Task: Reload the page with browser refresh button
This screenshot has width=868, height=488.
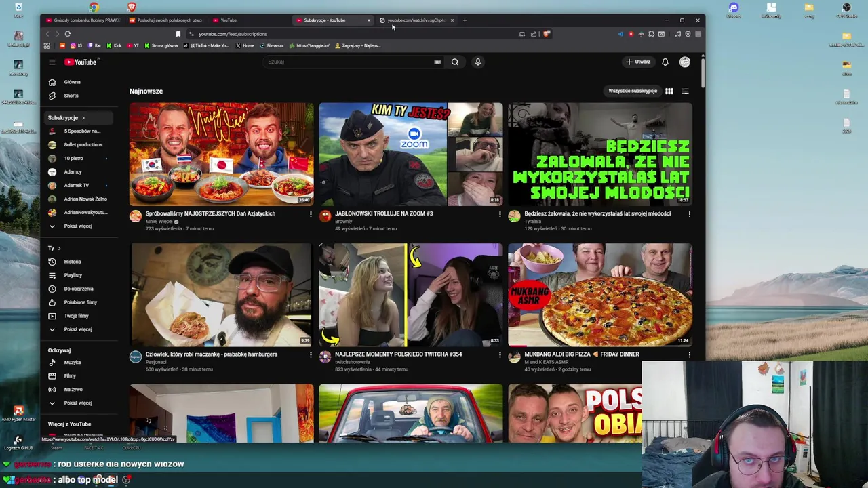Action: [68, 33]
